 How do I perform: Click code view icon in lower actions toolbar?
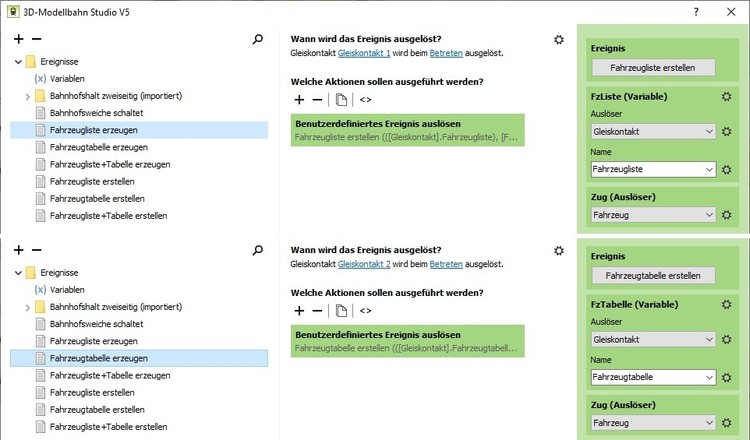click(365, 311)
